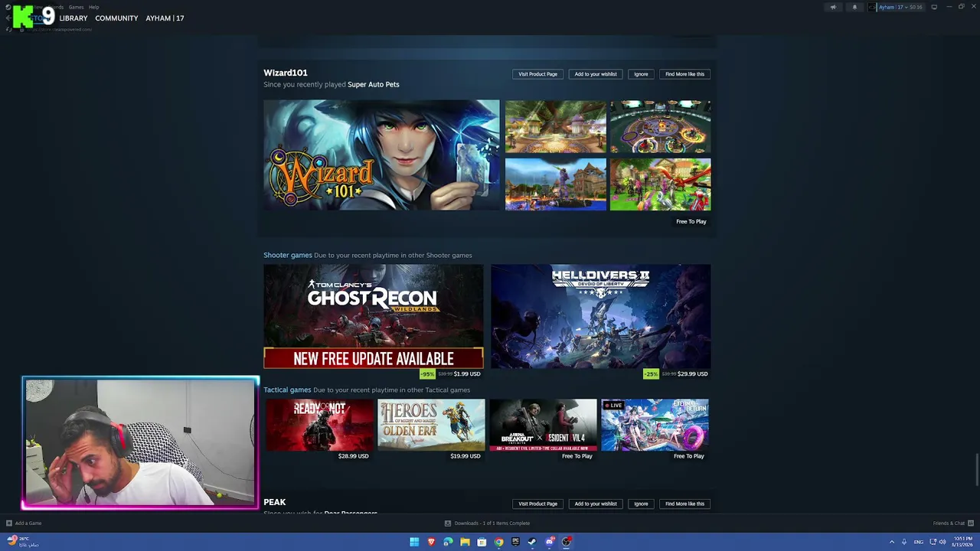This screenshot has width=980, height=551.
Task: Open the Steam announcements megaphone icon
Action: [833, 7]
